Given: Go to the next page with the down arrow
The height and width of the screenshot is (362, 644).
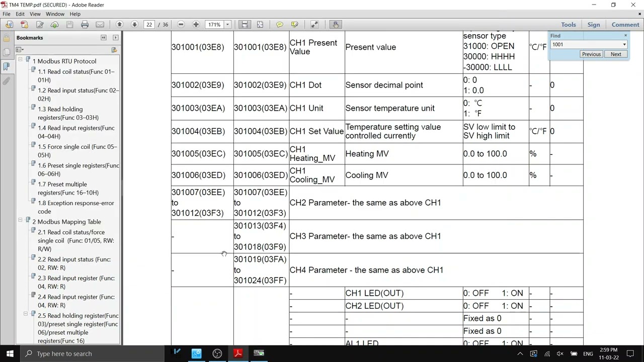Looking at the screenshot, I should (134, 24).
